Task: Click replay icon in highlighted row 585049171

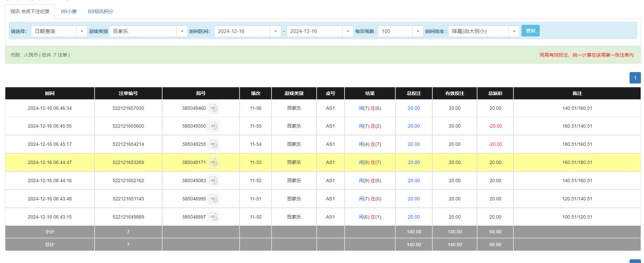Action: coord(213,163)
